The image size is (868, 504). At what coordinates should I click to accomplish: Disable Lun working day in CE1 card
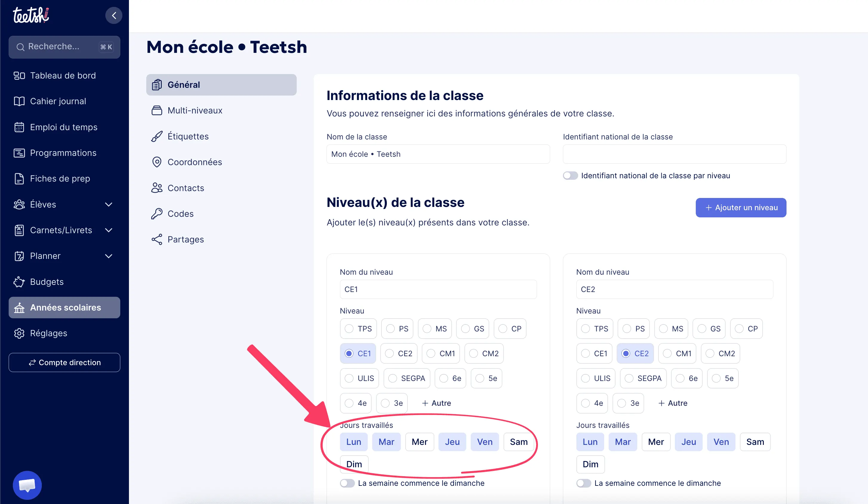[x=354, y=442]
